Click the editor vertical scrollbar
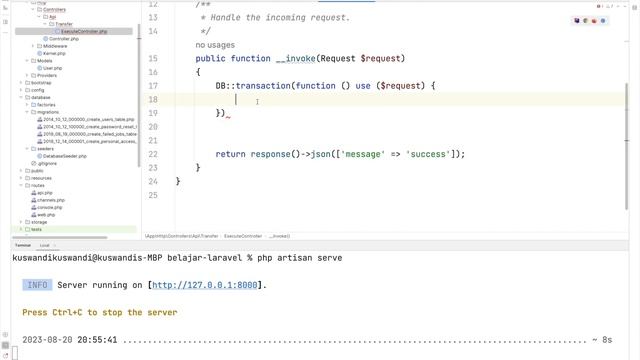 pos(627,146)
